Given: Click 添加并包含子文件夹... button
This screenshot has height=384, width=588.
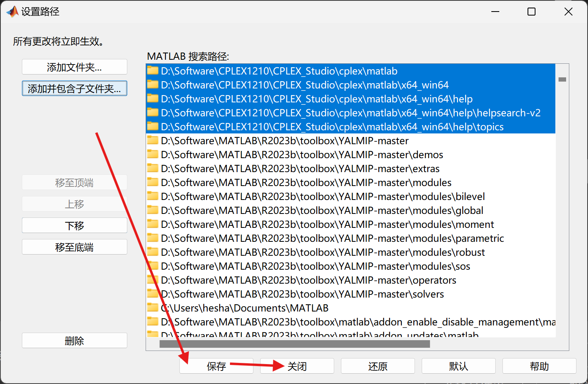Looking at the screenshot, I should (74, 88).
